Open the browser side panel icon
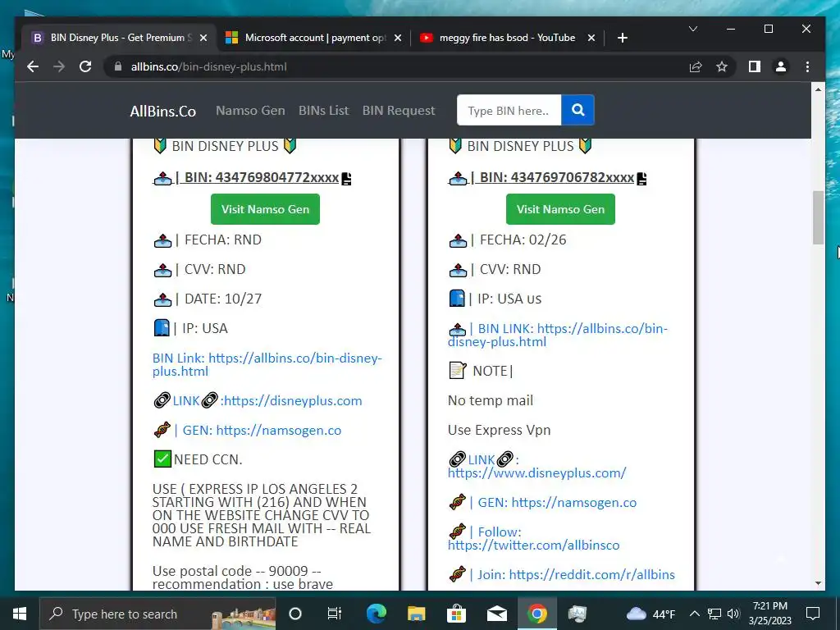This screenshot has width=840, height=630. (x=755, y=66)
